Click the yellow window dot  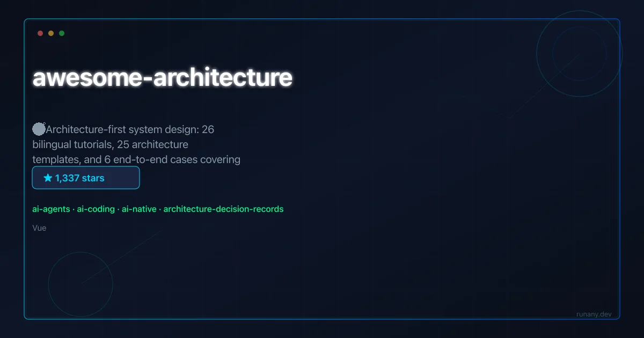pos(51,33)
